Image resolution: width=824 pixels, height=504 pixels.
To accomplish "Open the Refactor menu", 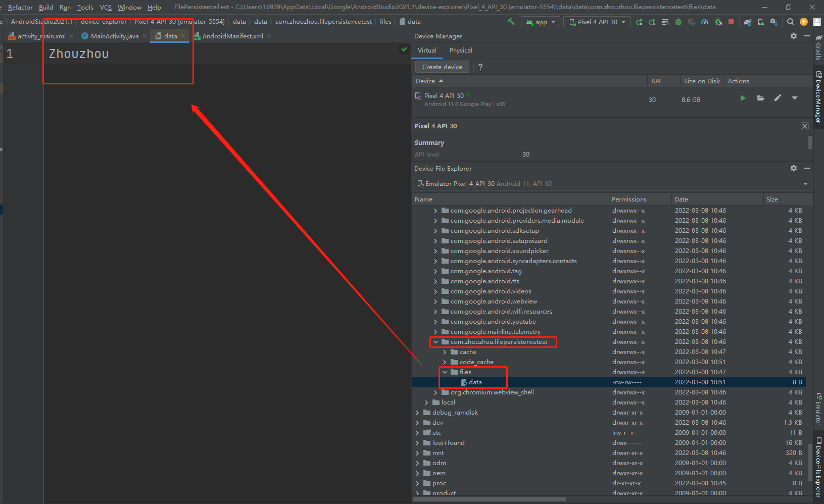I will click(20, 7).
